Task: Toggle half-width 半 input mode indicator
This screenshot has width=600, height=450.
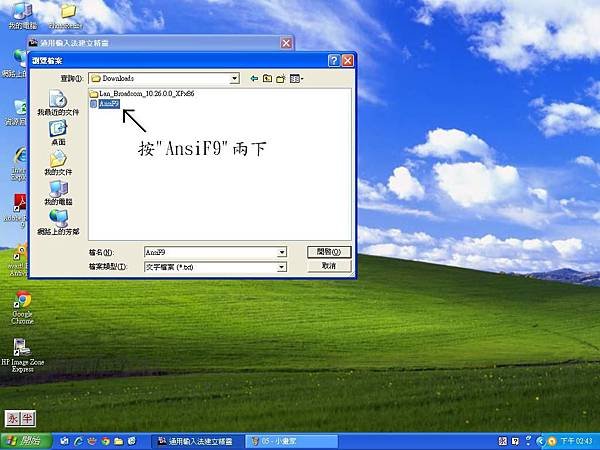Action: pos(28,419)
